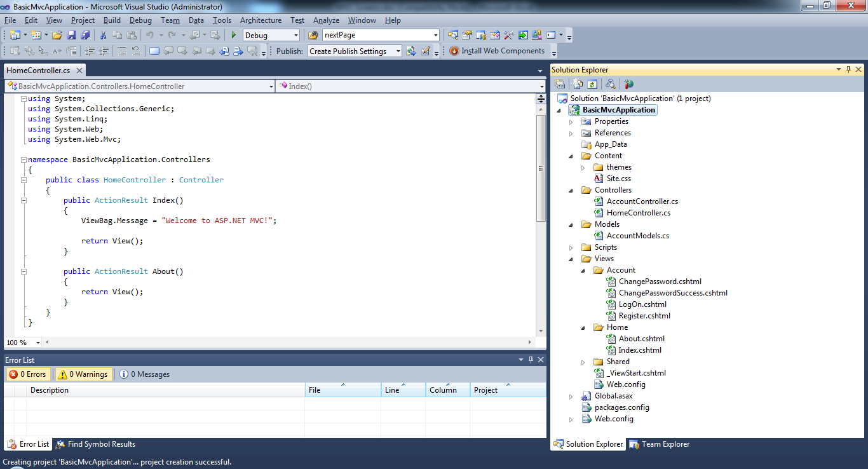Expand the Scripts folder
Screen dimensions: 868x469
(x=571, y=247)
